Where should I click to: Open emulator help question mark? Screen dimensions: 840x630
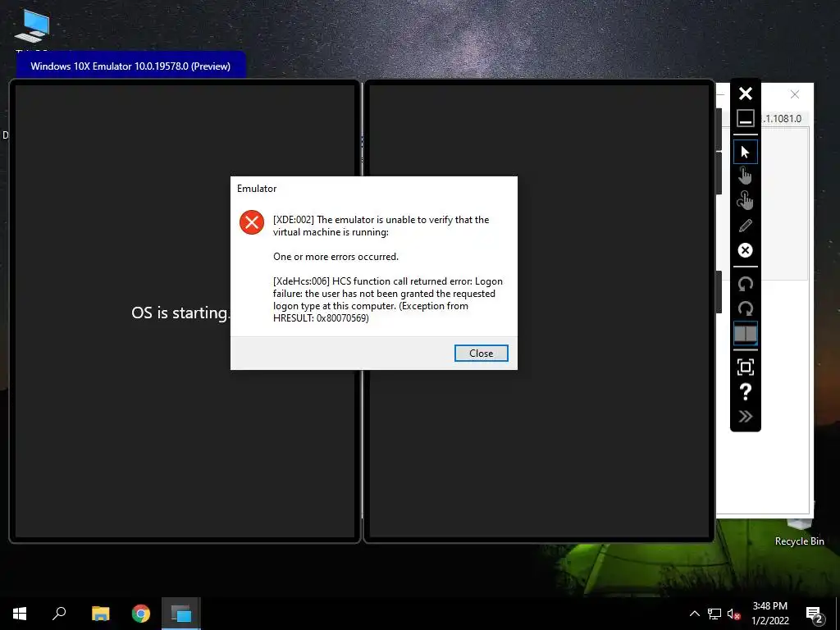pos(745,391)
